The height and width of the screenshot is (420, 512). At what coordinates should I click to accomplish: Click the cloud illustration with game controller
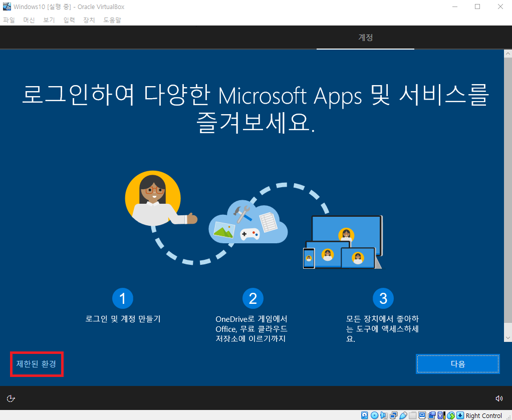click(248, 222)
